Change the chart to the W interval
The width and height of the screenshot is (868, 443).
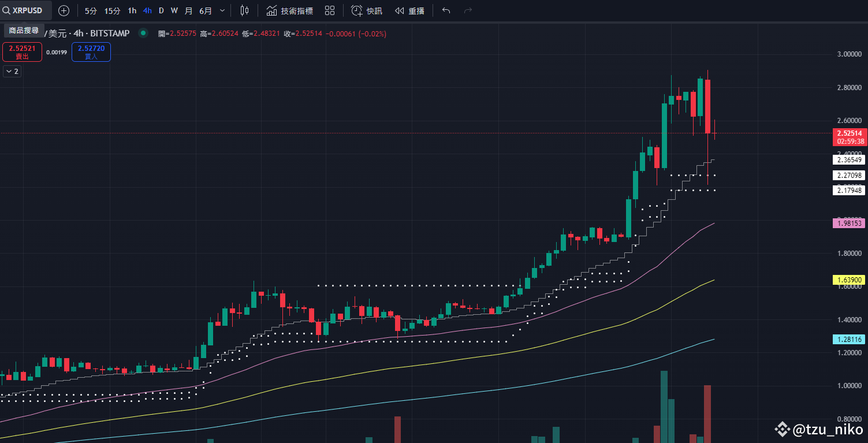[x=174, y=10]
